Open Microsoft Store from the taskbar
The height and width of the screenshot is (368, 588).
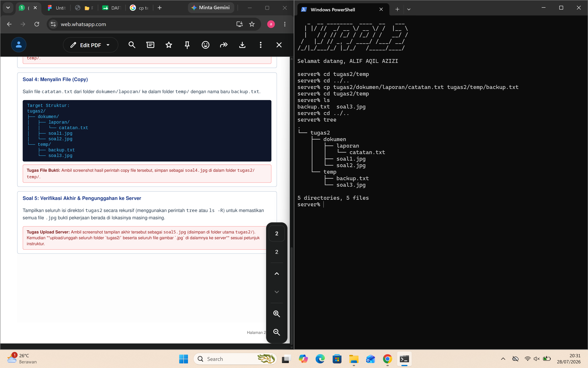(337, 359)
